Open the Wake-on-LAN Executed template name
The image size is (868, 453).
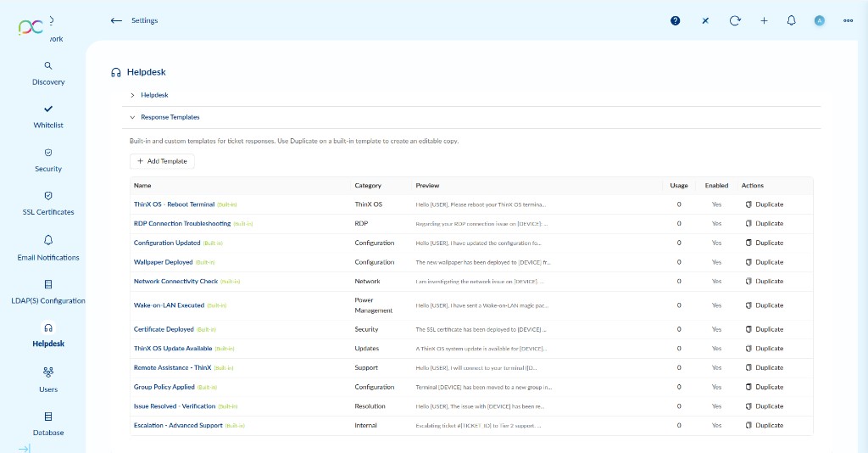(x=169, y=305)
